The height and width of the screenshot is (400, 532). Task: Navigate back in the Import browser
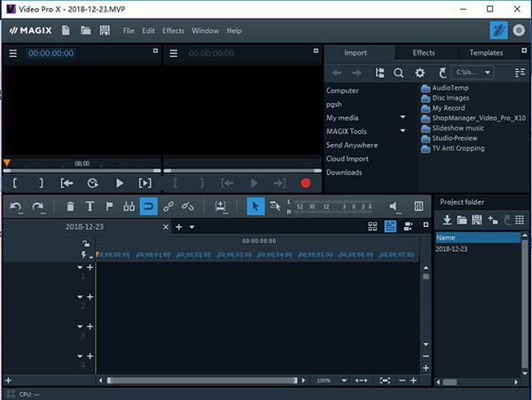tap(337, 73)
